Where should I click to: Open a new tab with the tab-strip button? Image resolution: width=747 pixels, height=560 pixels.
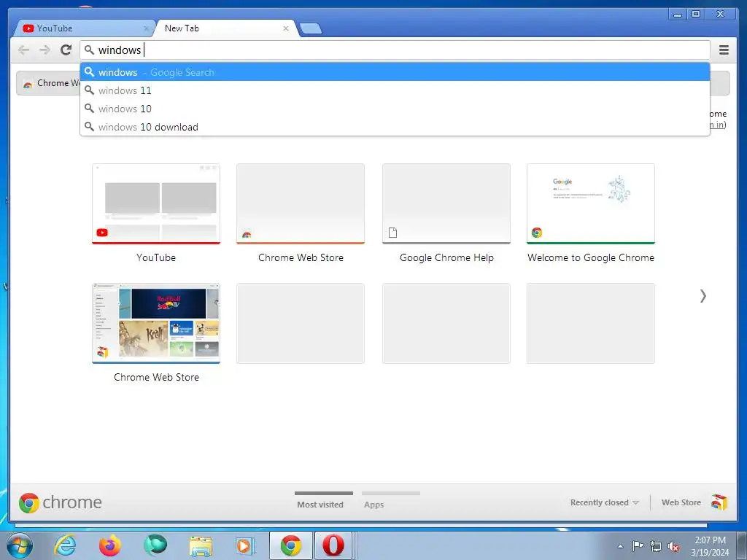coord(311,28)
